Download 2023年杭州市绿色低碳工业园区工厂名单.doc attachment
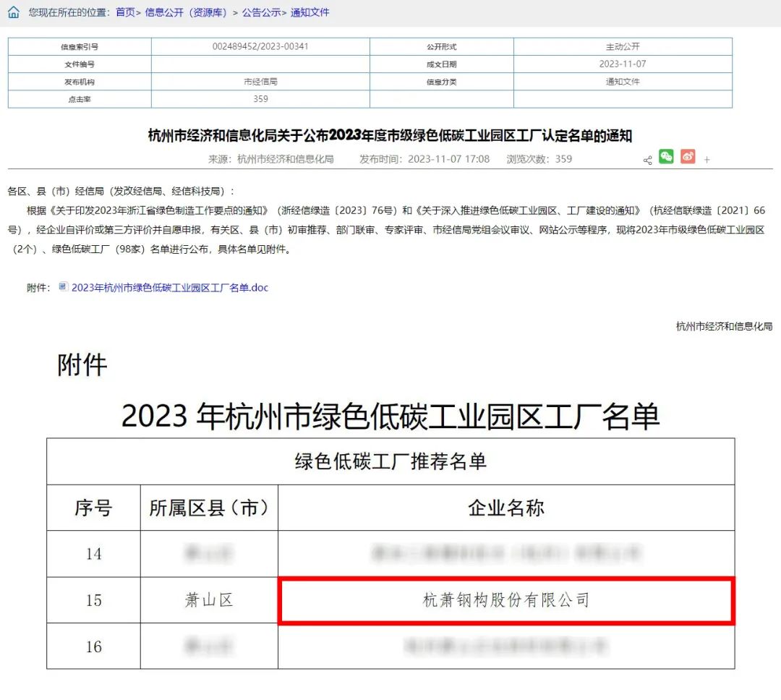This screenshot has width=781, height=700. point(170,287)
